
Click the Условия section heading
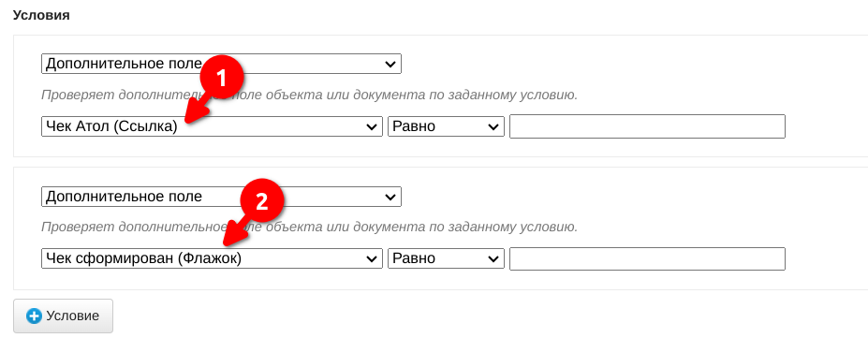click(x=41, y=15)
